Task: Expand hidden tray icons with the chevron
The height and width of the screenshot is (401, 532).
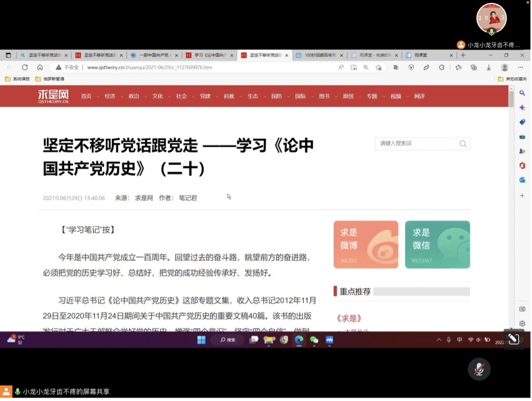Action: point(439,340)
